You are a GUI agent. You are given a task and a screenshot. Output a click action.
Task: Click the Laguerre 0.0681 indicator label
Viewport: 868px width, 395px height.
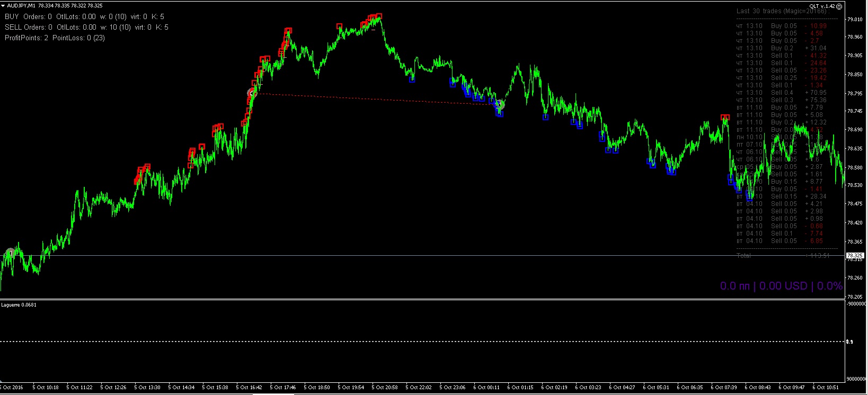19,305
